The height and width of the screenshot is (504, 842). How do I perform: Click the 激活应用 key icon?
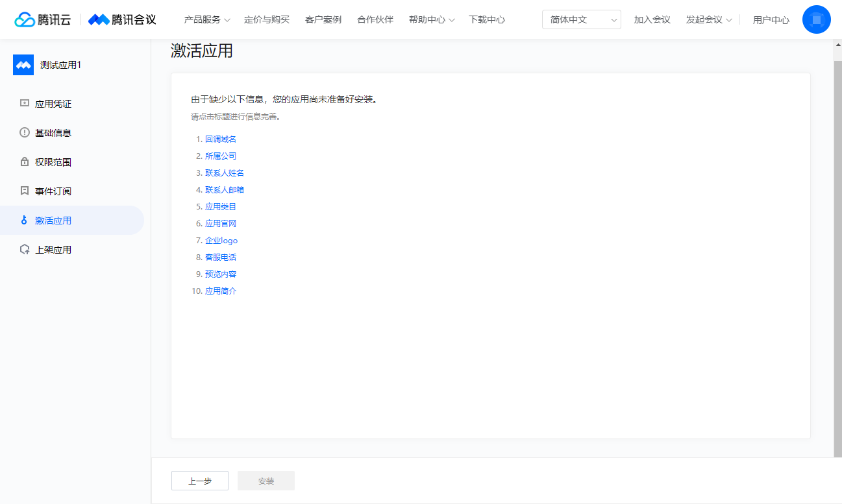(25, 220)
